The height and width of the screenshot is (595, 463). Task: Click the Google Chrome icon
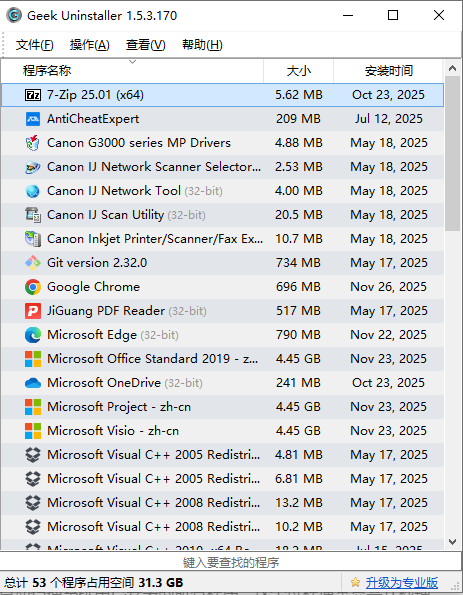tap(33, 287)
